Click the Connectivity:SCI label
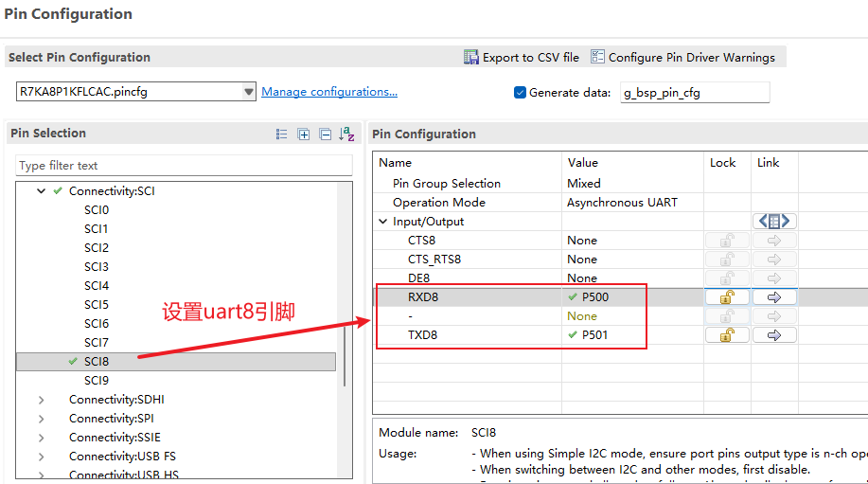Screen dimensions: 868x484 pyautogui.click(x=112, y=191)
